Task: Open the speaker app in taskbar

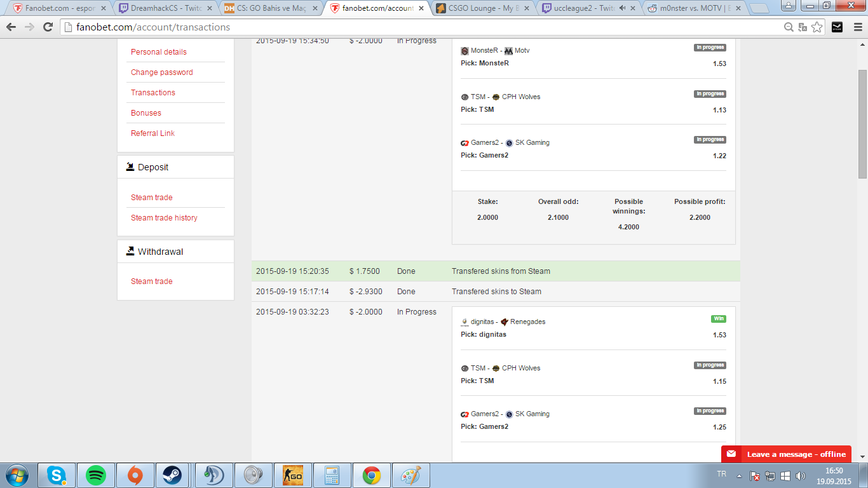Action: 254,475
